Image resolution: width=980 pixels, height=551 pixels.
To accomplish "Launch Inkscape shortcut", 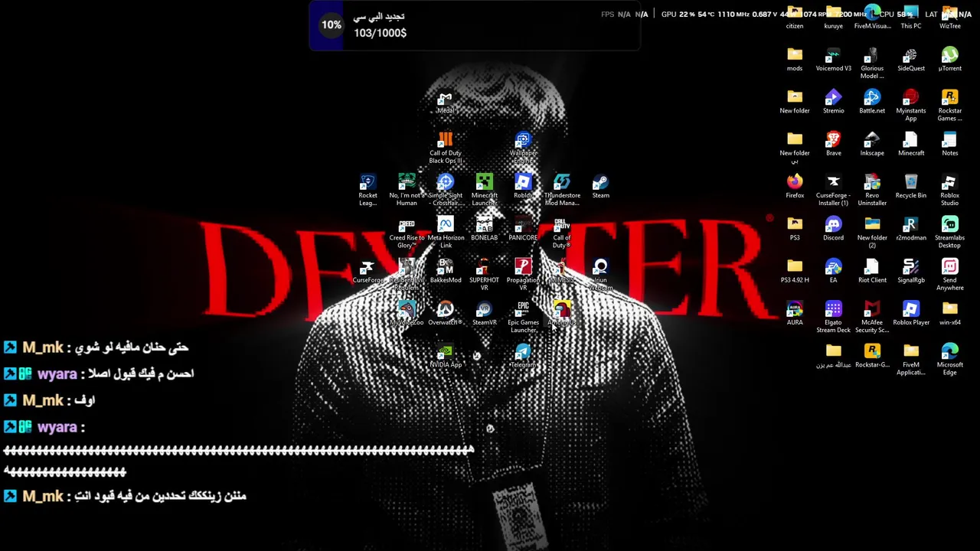I will click(x=872, y=144).
